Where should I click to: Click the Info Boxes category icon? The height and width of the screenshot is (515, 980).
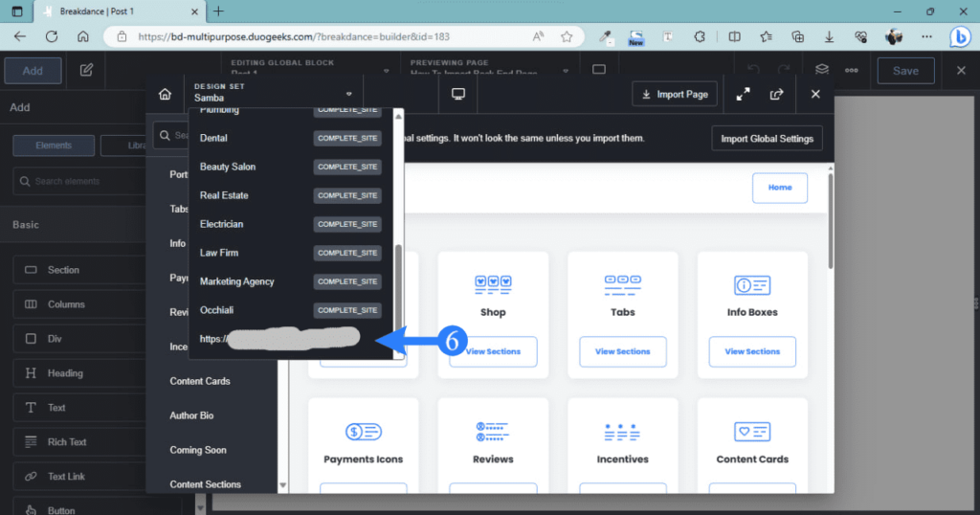coord(752,285)
